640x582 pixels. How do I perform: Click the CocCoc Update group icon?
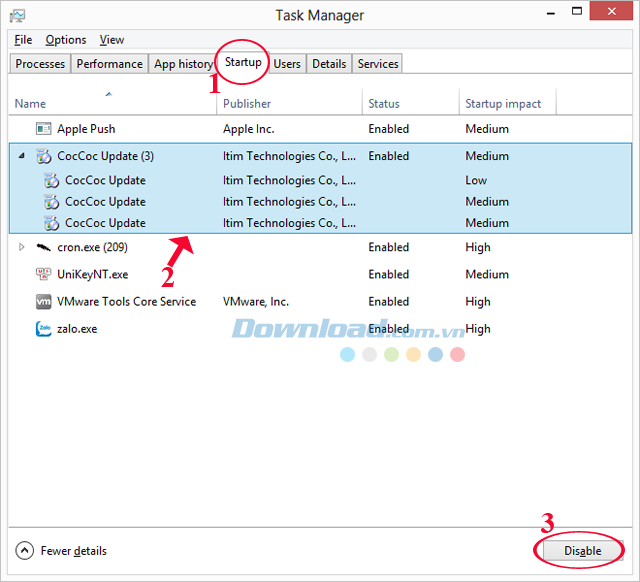coord(43,156)
